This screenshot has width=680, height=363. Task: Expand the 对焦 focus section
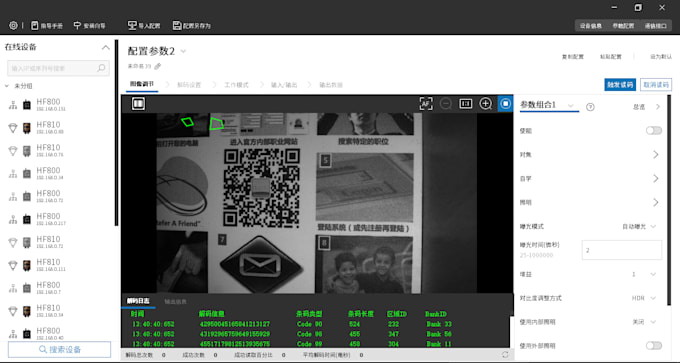[x=656, y=154]
